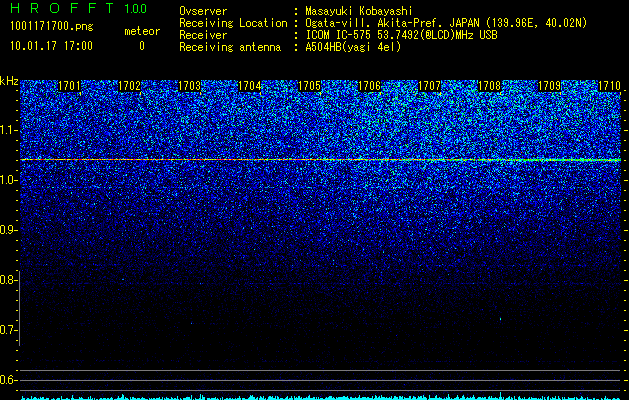Click the A504HB(yagi 4el) antenna text
The height and width of the screenshot is (400, 629).
[x=353, y=47]
